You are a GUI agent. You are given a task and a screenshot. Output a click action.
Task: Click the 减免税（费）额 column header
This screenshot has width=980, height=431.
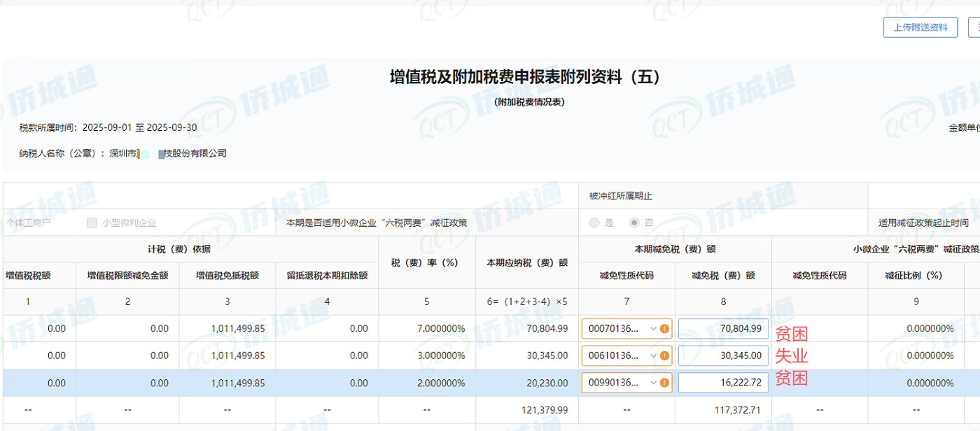pos(723,276)
